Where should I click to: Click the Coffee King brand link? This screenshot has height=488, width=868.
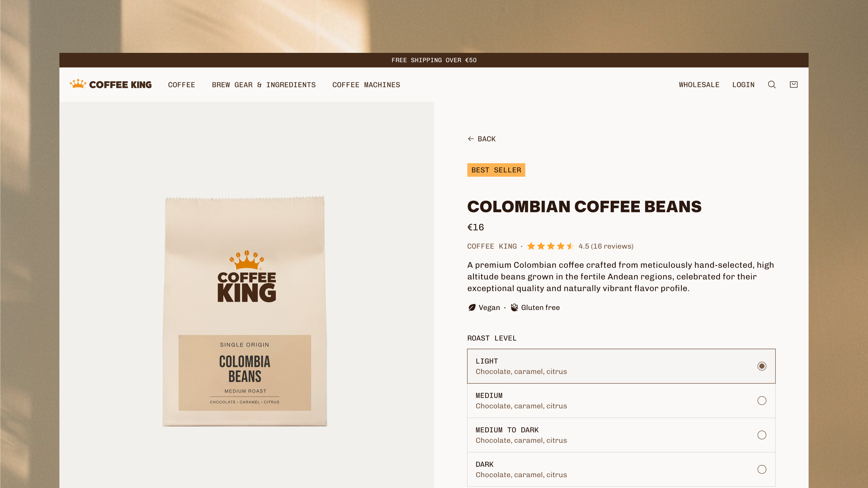pos(492,246)
